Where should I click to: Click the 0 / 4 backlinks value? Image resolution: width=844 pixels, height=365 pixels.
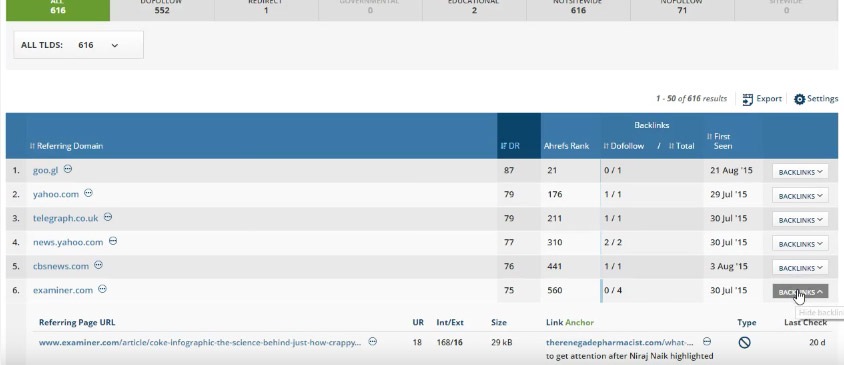click(613, 290)
